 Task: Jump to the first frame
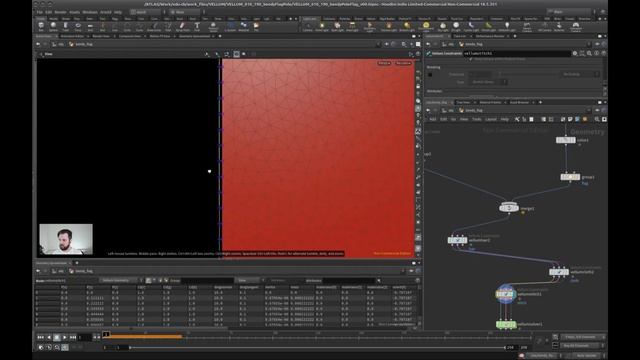pos(40,337)
